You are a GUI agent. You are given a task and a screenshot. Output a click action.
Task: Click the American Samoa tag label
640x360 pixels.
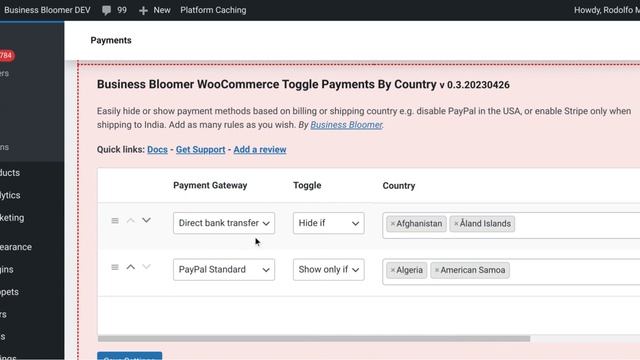point(473,270)
